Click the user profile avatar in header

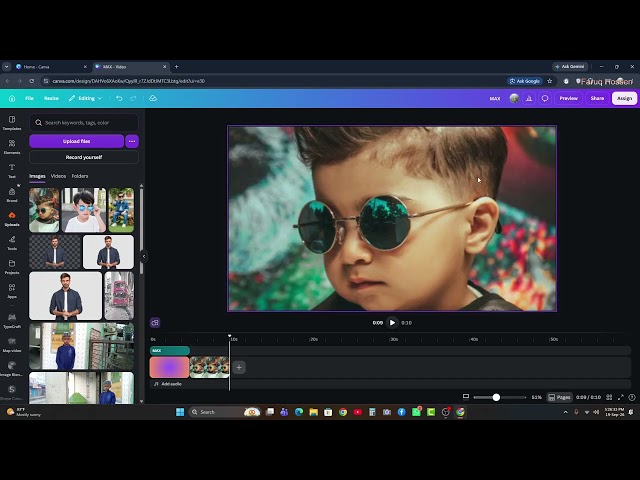click(x=514, y=98)
